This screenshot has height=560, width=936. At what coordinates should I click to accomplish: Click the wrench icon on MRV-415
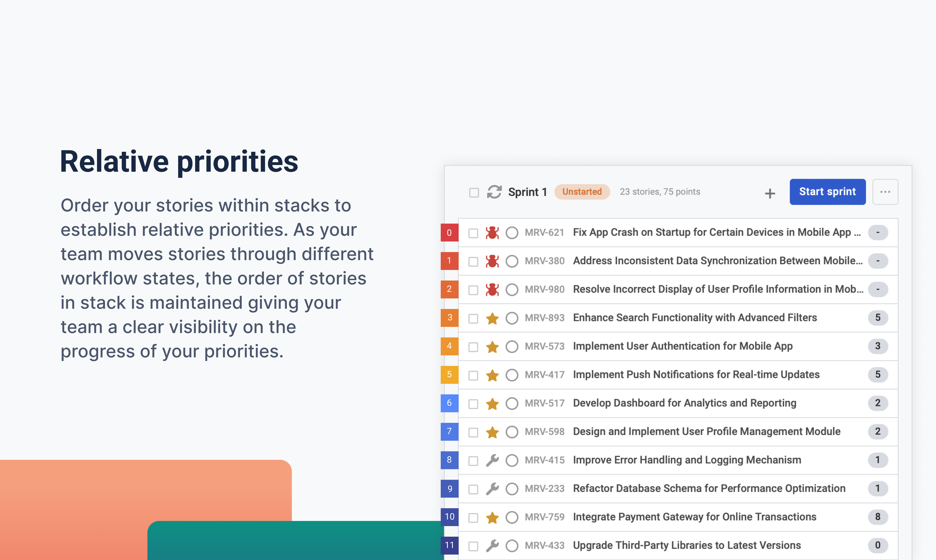492,460
